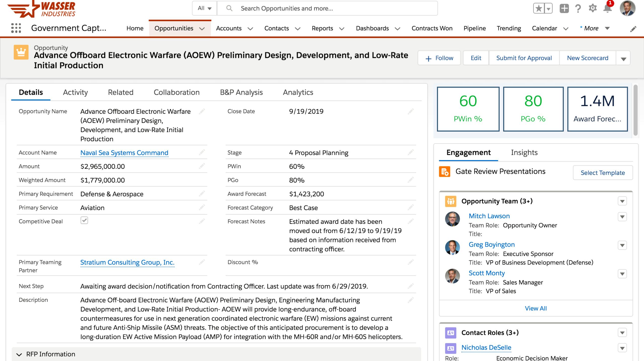
Task: Click the Wasser Industries logo
Action: [x=42, y=9]
